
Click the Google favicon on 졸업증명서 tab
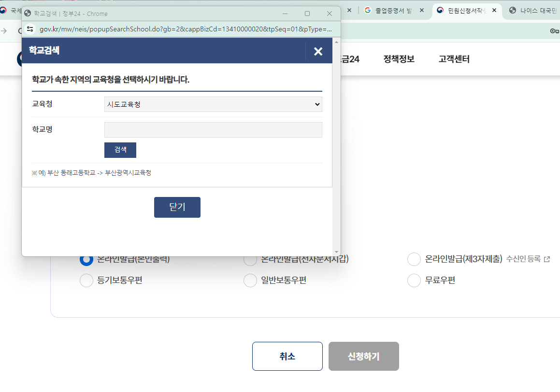pyautogui.click(x=368, y=9)
